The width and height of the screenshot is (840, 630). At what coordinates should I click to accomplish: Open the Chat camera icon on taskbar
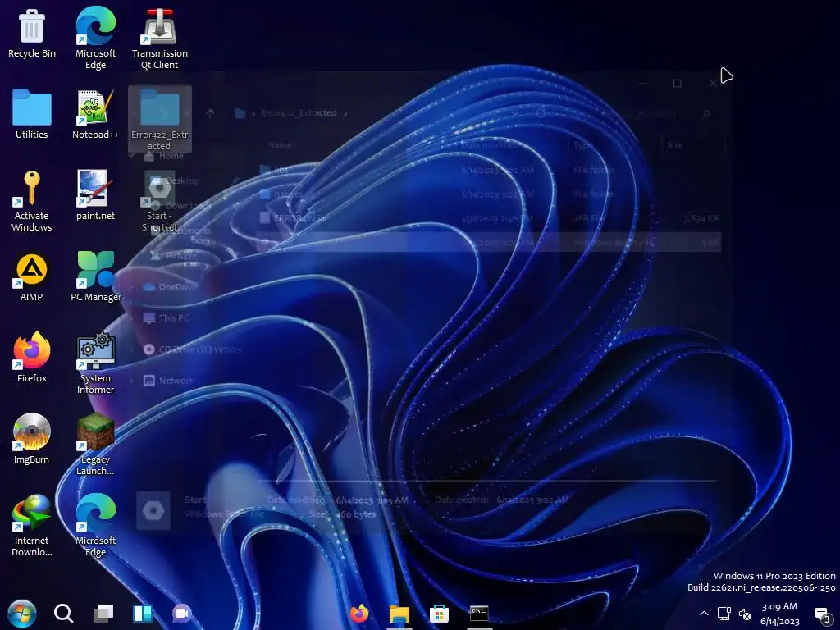[x=182, y=614]
